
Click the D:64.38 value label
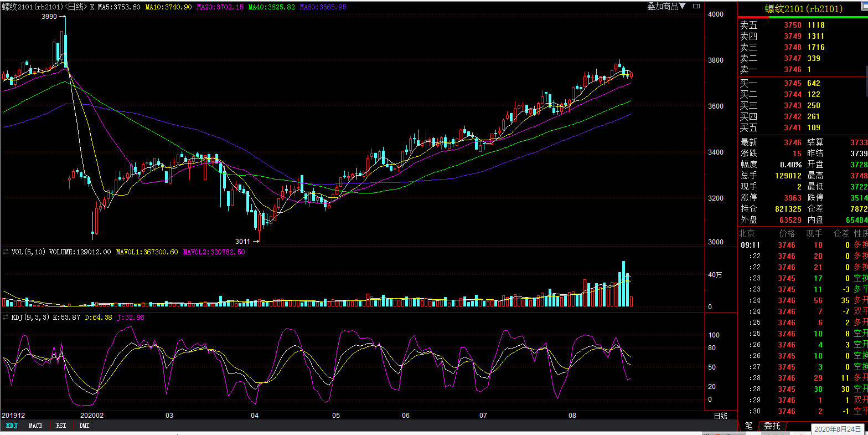(x=98, y=318)
